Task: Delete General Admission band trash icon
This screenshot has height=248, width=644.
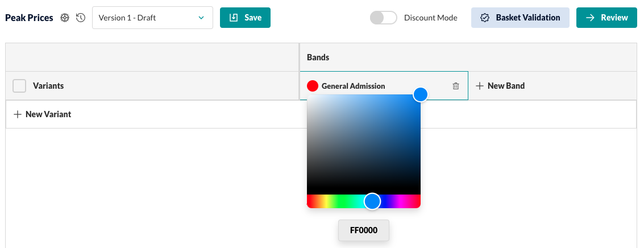Action: (x=455, y=86)
